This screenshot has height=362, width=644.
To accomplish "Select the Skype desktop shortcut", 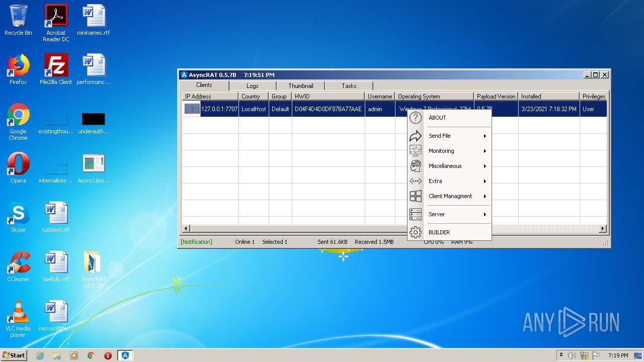I will (x=18, y=218).
